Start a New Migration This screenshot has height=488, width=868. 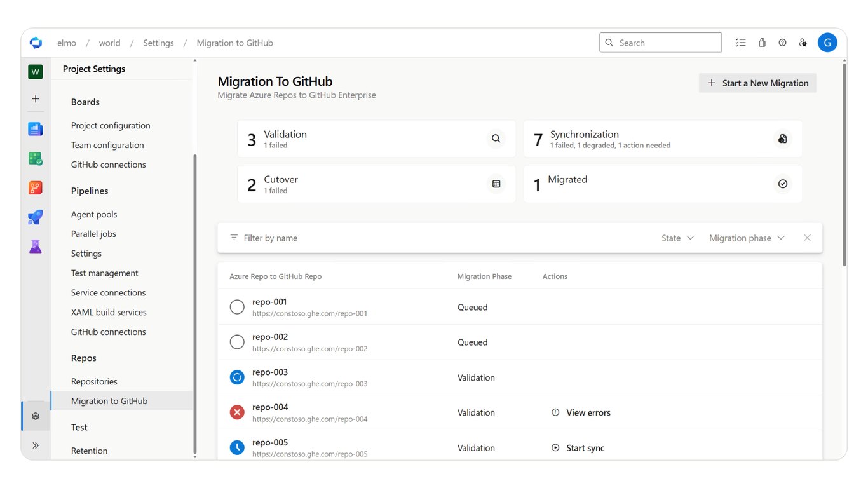point(757,83)
